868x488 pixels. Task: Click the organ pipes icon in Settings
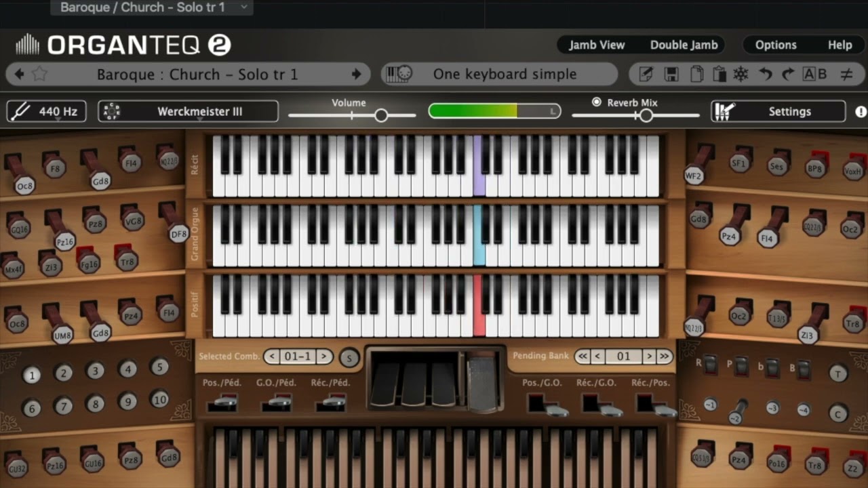(725, 111)
